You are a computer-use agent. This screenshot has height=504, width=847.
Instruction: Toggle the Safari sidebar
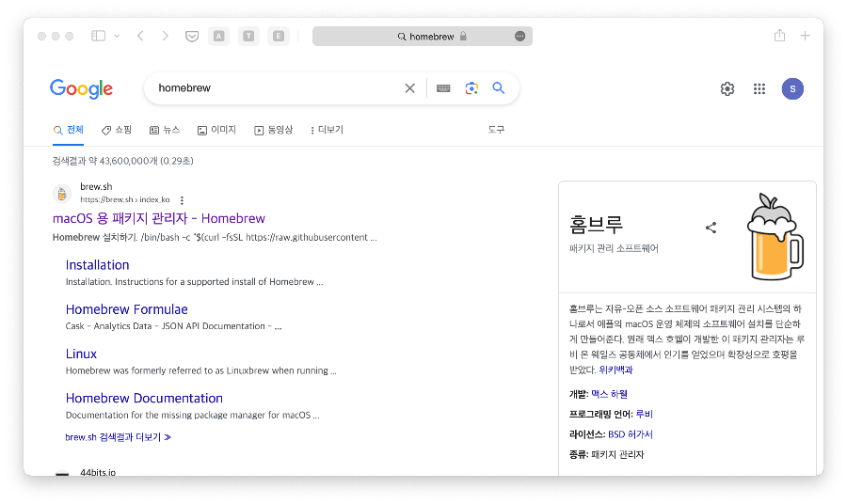pos(98,36)
